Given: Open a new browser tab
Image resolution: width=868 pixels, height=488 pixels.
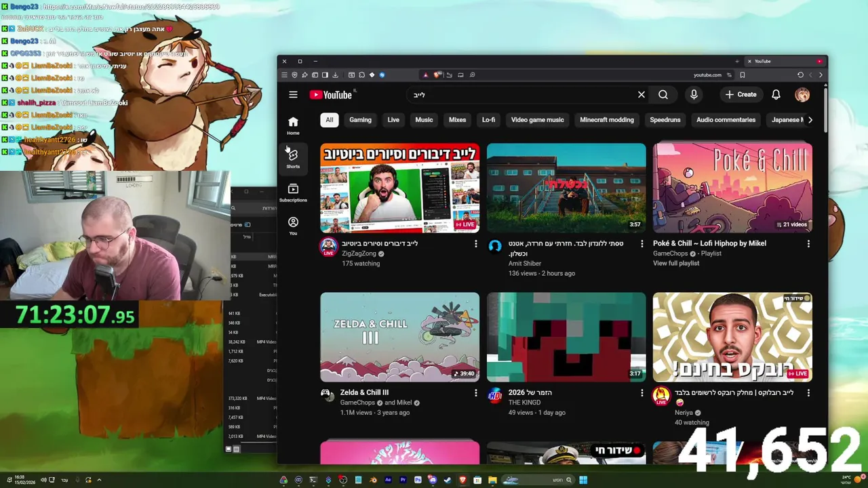Looking at the screenshot, I should click(x=736, y=61).
